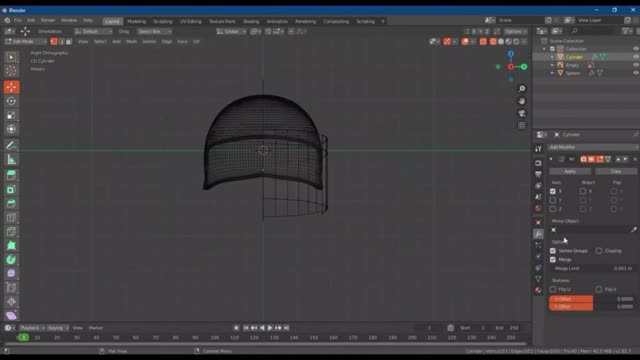Toggle Merge checkbox
The width and height of the screenshot is (640, 360).
click(553, 260)
